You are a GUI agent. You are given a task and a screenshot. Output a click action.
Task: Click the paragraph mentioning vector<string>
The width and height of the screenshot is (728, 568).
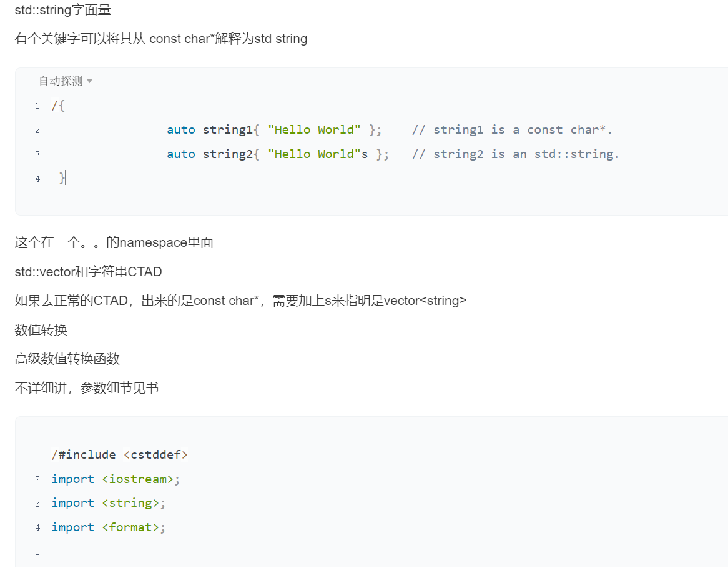point(240,301)
